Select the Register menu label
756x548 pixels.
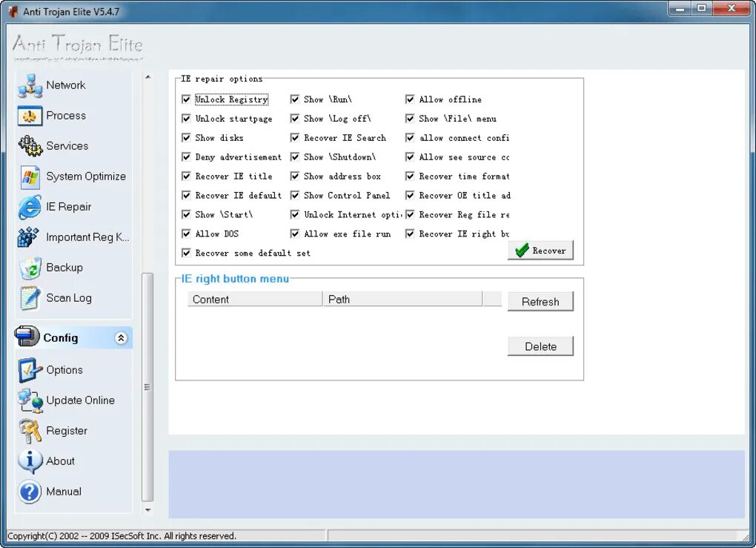point(67,431)
